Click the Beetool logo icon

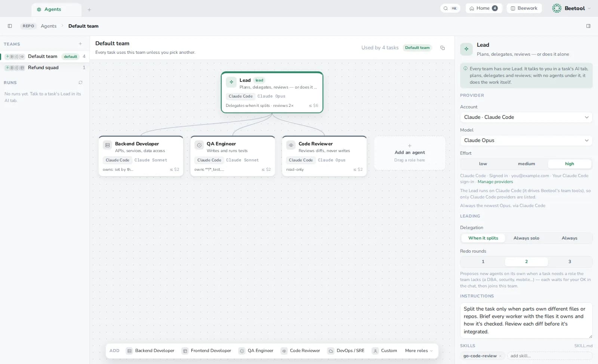pos(557,8)
